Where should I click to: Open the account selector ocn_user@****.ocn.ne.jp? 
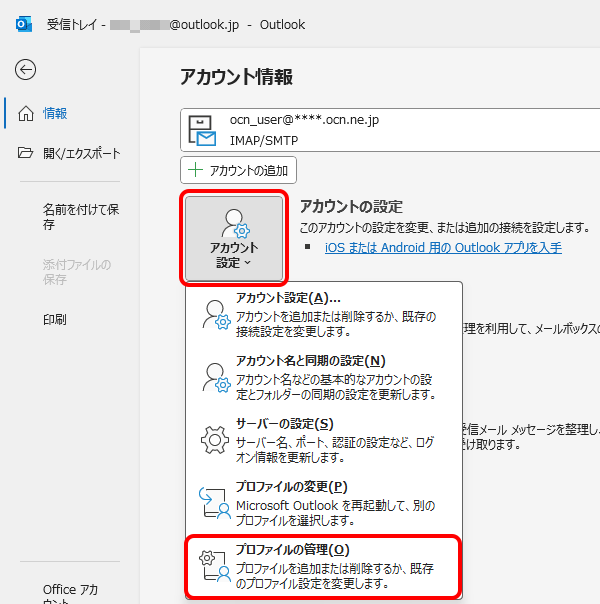click(390, 130)
